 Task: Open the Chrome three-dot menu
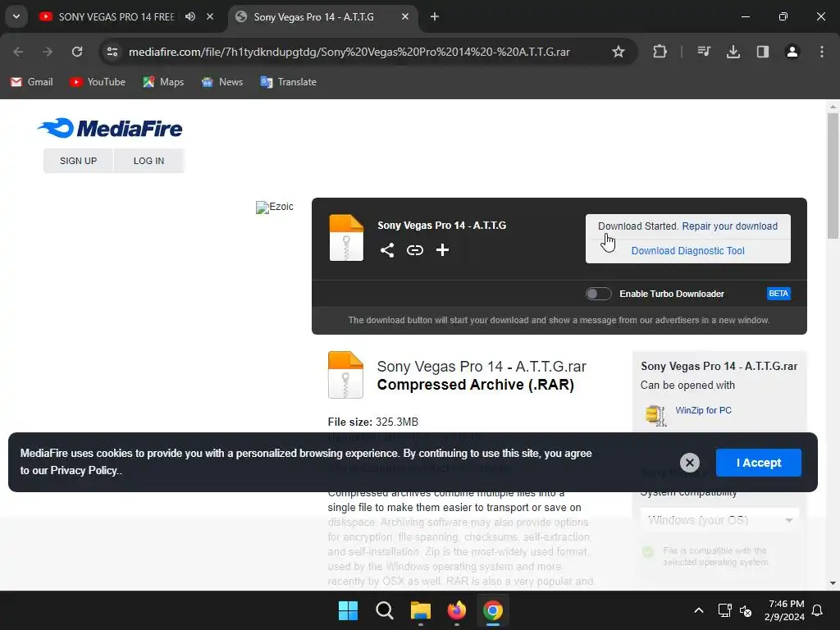coord(822,52)
